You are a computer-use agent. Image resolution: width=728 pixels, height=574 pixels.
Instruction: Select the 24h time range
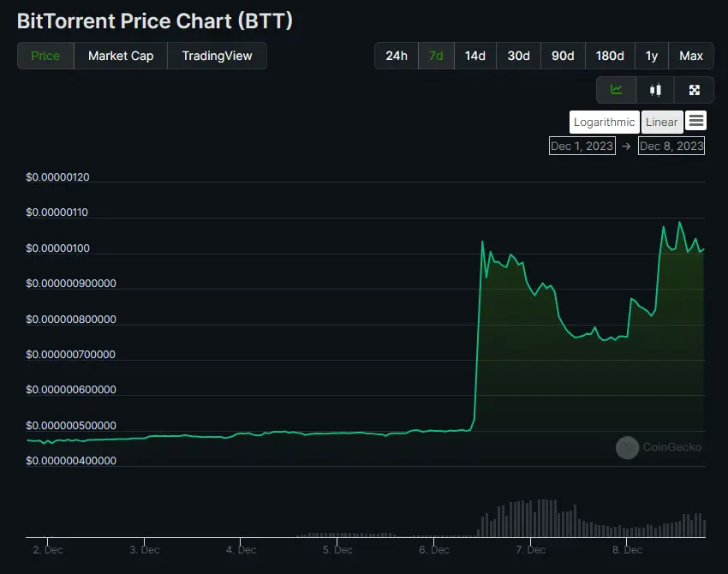tap(396, 55)
